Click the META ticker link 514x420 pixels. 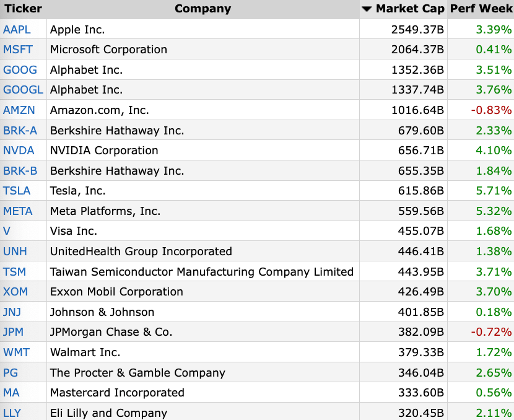pos(18,211)
